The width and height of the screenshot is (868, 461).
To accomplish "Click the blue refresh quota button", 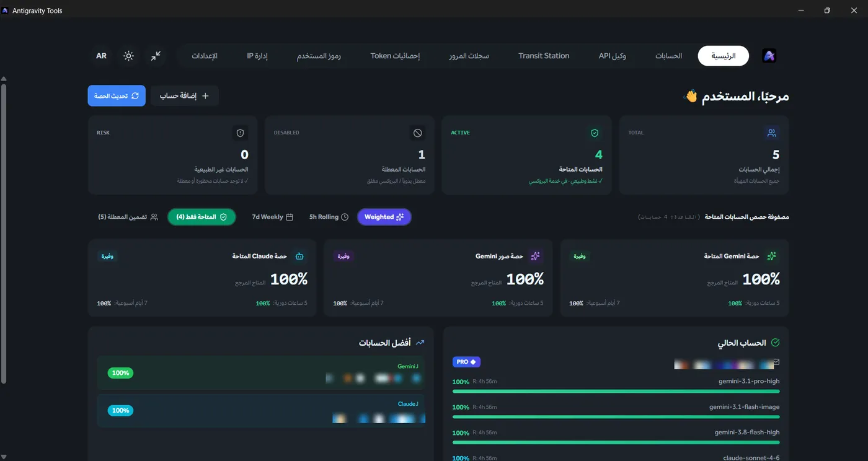I will coord(117,96).
